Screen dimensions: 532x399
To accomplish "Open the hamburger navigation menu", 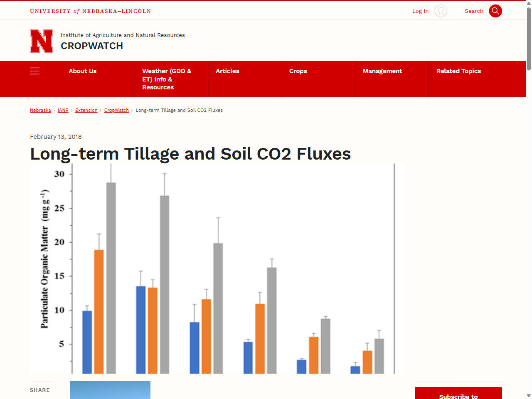I will (x=35, y=71).
